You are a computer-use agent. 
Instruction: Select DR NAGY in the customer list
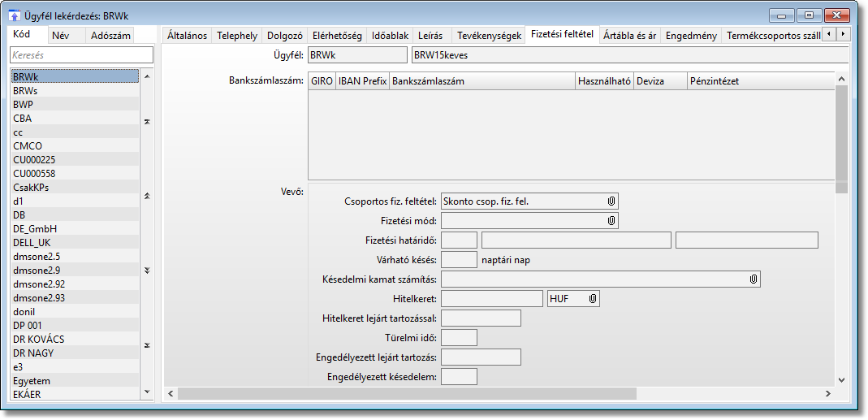(x=75, y=353)
